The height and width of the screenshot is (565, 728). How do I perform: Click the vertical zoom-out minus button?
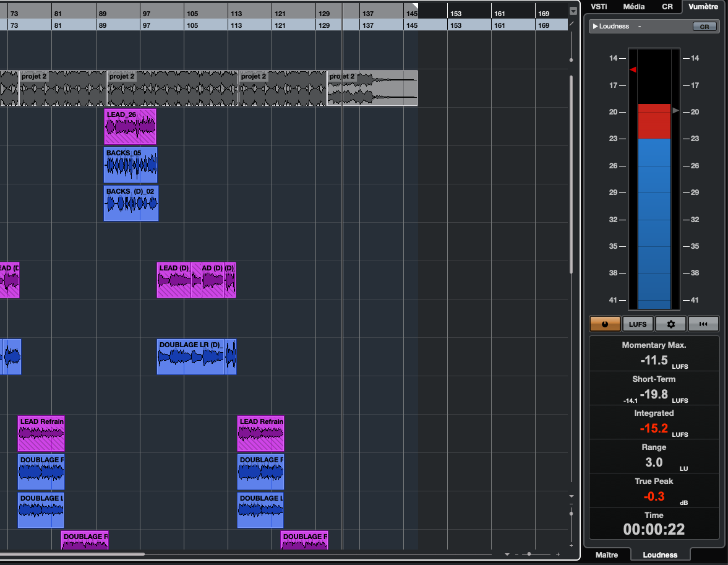click(x=571, y=504)
